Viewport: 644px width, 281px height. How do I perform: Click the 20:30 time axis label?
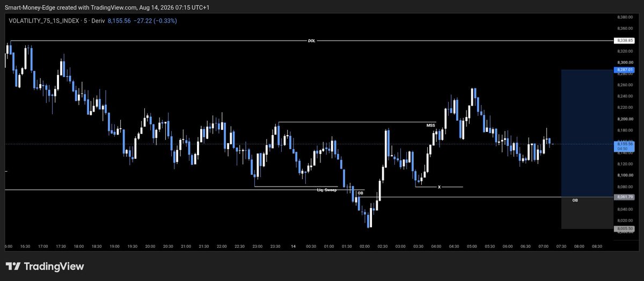click(x=168, y=246)
